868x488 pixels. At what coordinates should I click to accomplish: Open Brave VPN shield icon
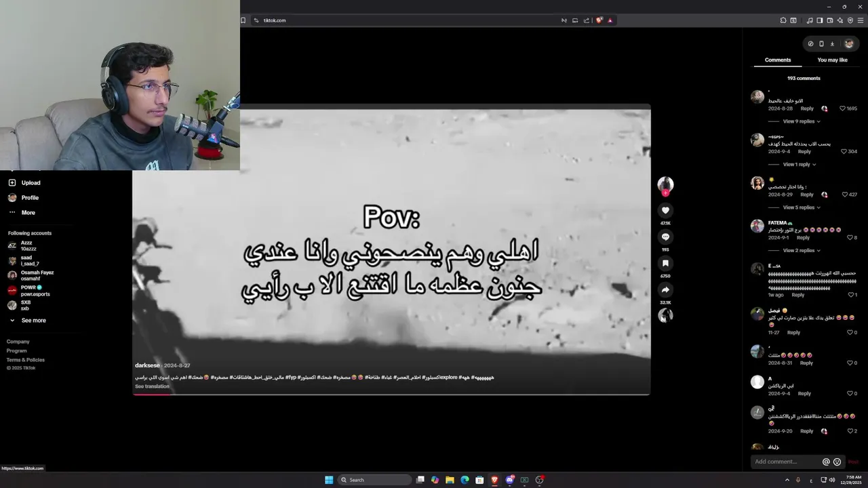coord(850,20)
